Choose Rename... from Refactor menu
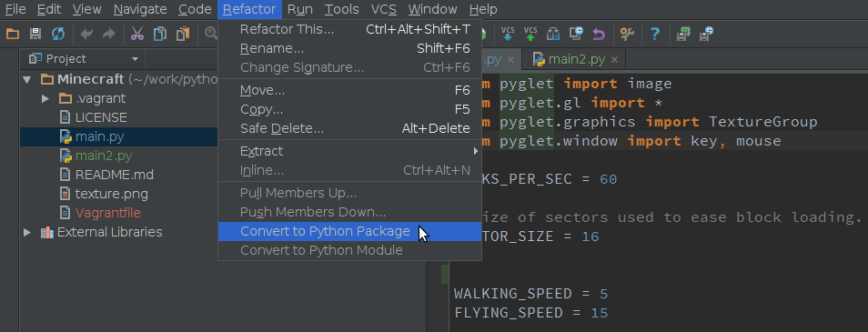The image size is (868, 332). 350,49
